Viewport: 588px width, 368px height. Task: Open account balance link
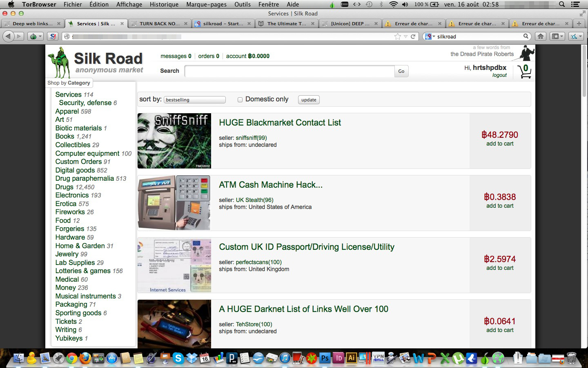[x=248, y=56]
